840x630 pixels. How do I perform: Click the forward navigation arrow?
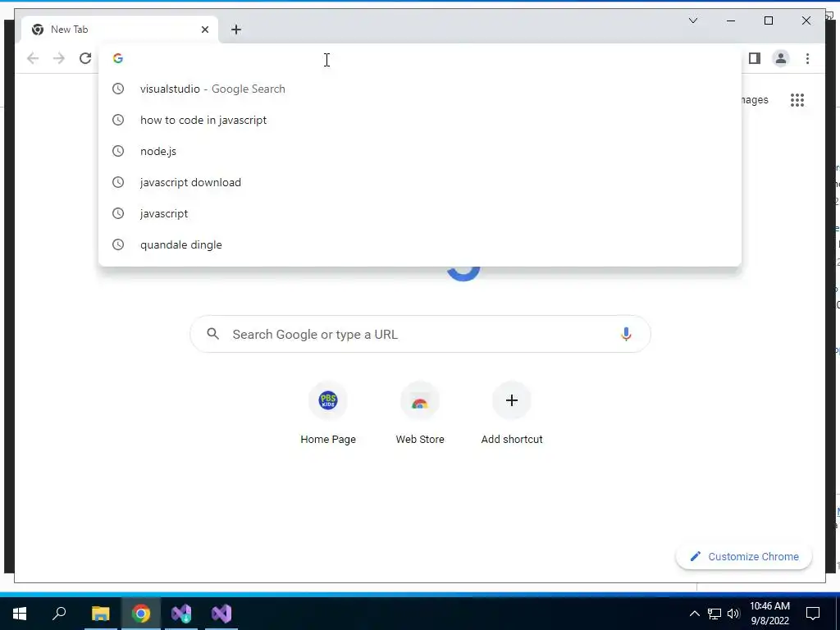coord(59,58)
